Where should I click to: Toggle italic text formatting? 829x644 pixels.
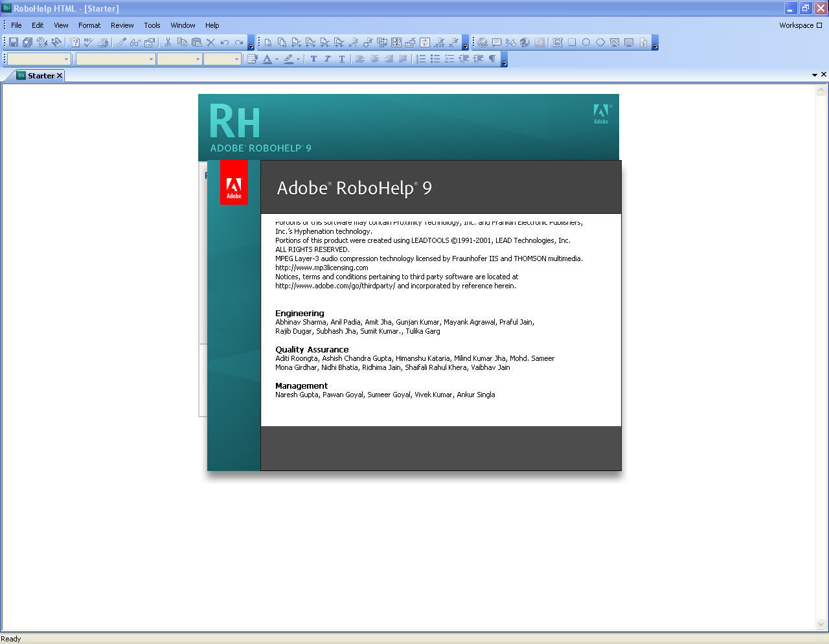[x=328, y=59]
